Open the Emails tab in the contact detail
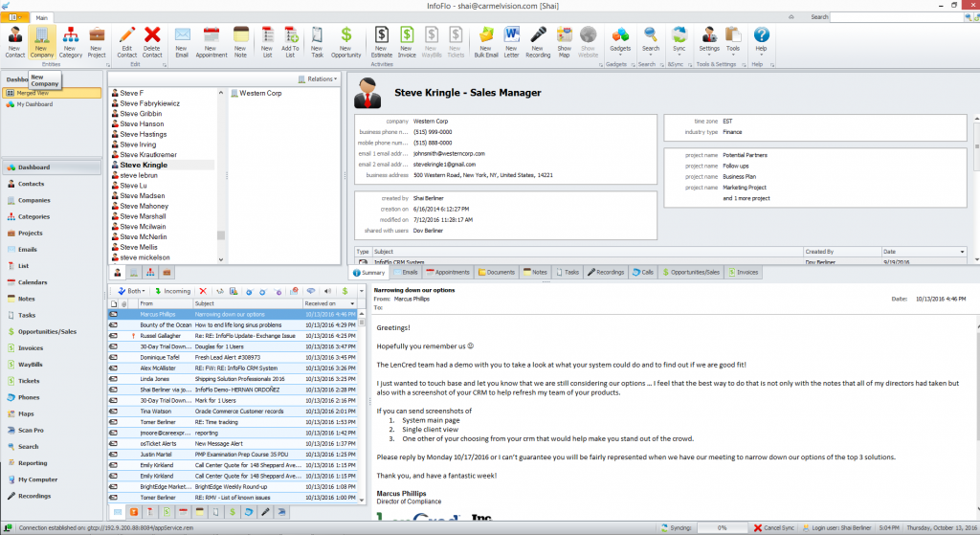Screen dimensions: 980x535 pos(406,273)
